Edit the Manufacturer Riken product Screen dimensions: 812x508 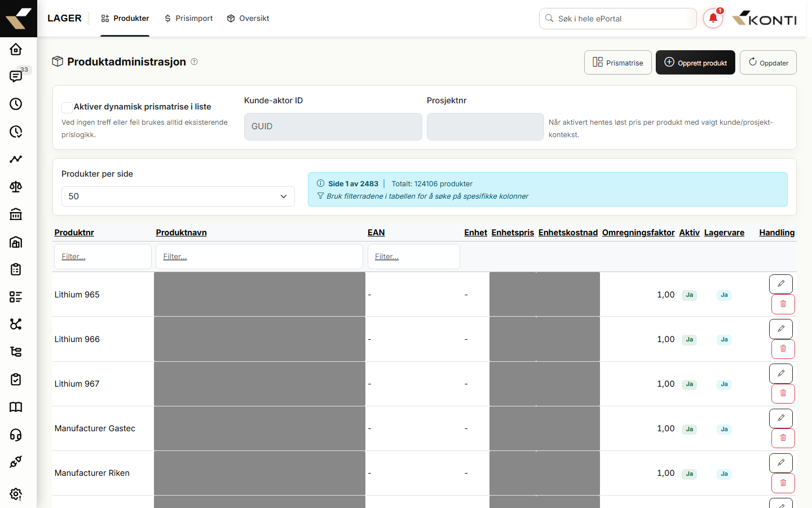(781, 463)
